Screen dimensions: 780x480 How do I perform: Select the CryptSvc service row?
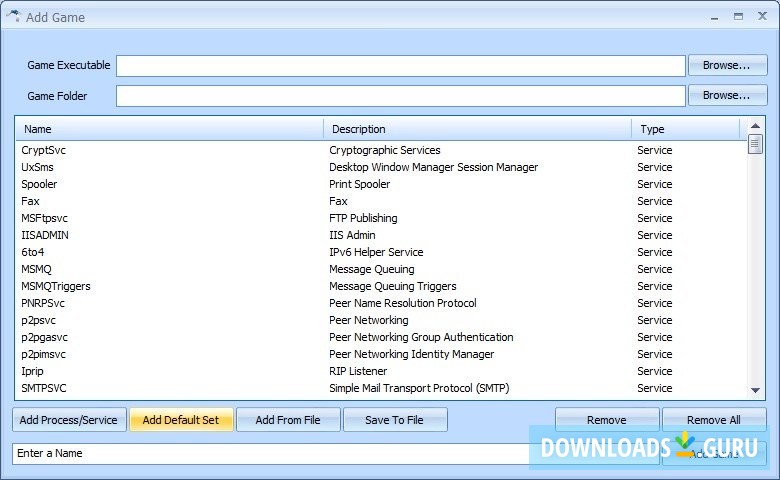point(44,150)
